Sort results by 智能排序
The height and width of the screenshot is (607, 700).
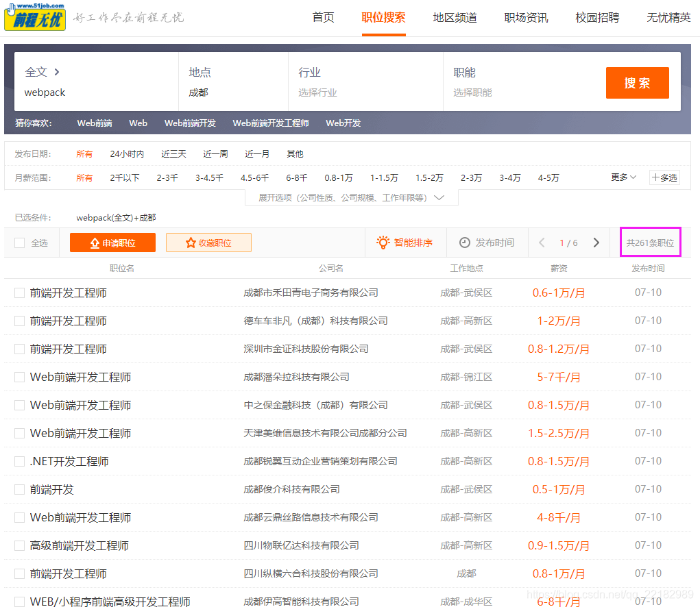tap(405, 243)
